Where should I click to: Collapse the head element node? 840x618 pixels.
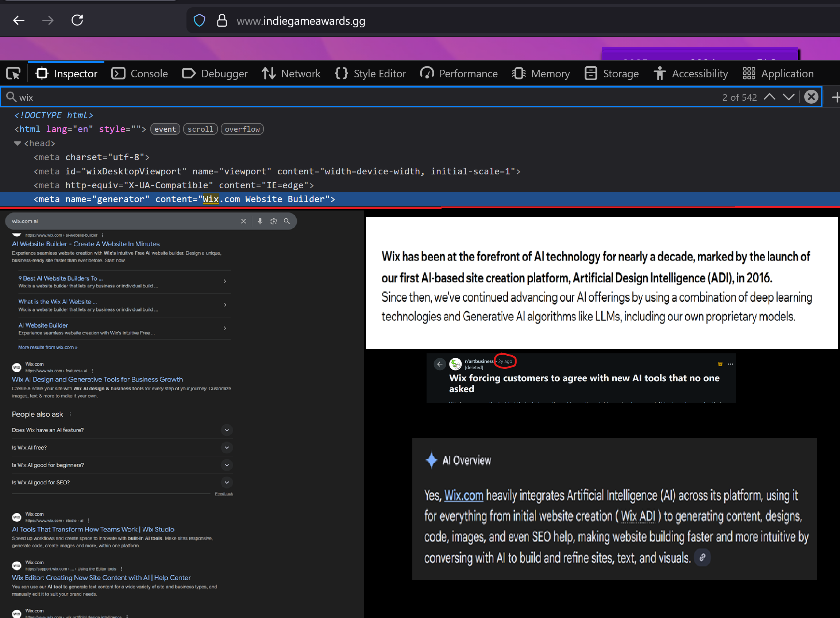[17, 143]
